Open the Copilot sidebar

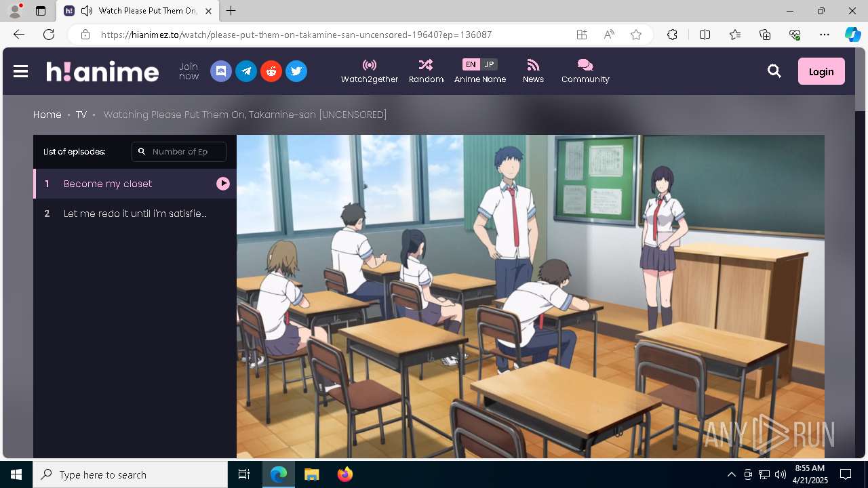pyautogui.click(x=852, y=35)
